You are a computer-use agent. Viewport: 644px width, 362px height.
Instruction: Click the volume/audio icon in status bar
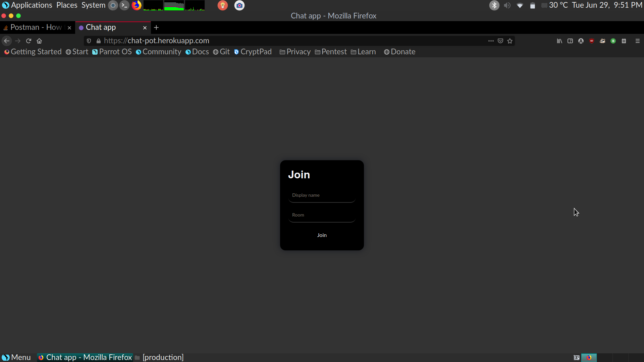coord(506,5)
